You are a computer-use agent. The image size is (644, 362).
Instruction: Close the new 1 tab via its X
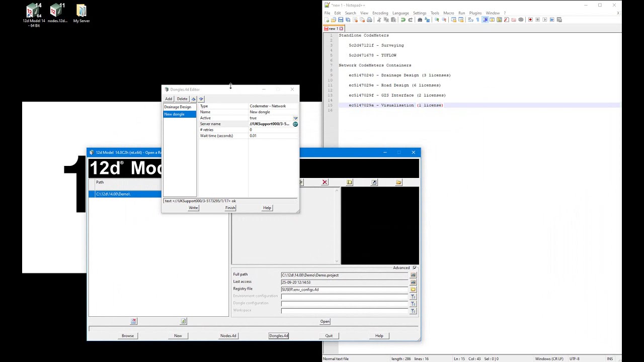pyautogui.click(x=342, y=29)
